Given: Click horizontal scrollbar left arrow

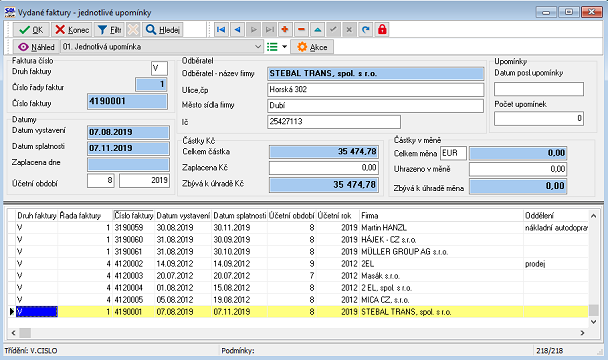Looking at the screenshot, I should [x=14, y=332].
